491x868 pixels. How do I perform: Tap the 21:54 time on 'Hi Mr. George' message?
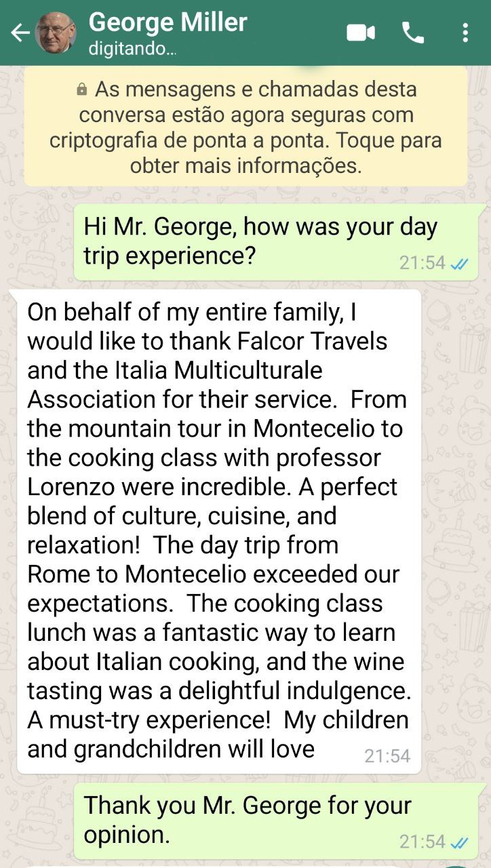pyautogui.click(x=422, y=263)
